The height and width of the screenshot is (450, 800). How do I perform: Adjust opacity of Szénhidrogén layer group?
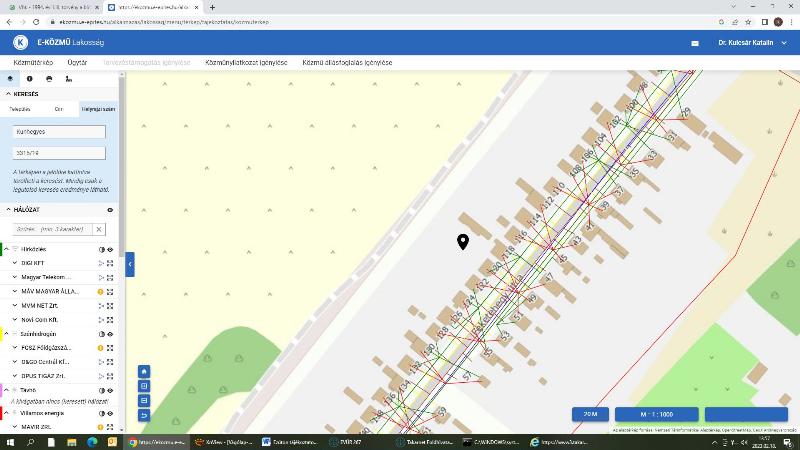click(x=102, y=334)
